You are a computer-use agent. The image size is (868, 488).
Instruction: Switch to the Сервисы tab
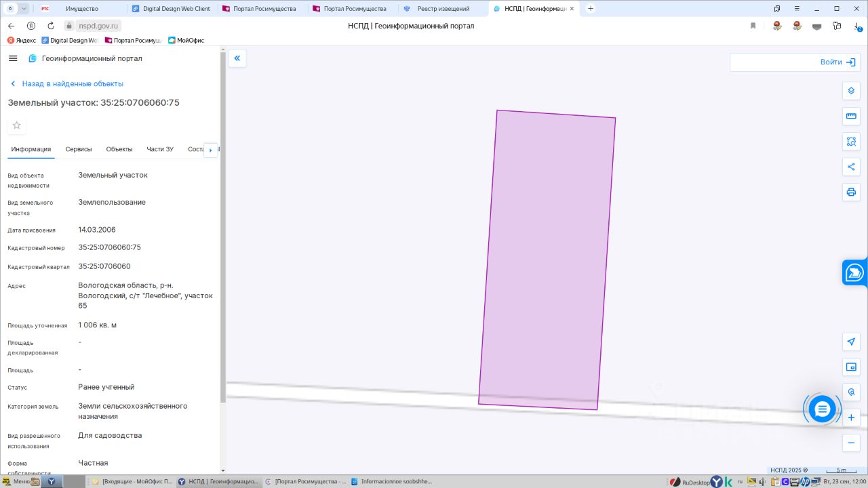click(x=79, y=149)
